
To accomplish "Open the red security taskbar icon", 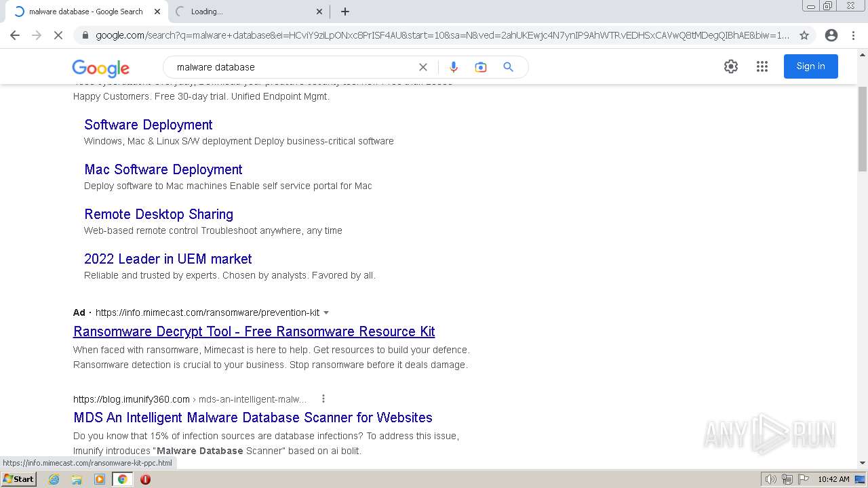I will click(145, 479).
